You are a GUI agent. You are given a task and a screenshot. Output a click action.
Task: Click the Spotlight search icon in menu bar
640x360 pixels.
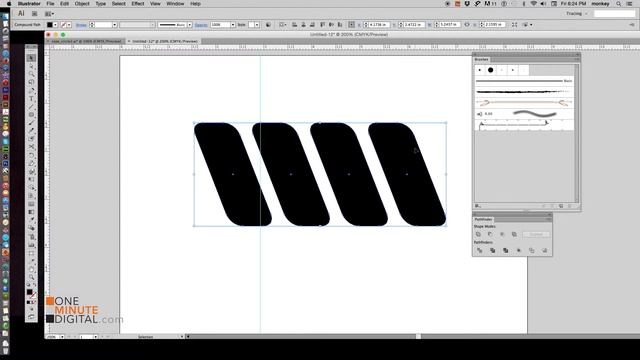tap(619, 4)
